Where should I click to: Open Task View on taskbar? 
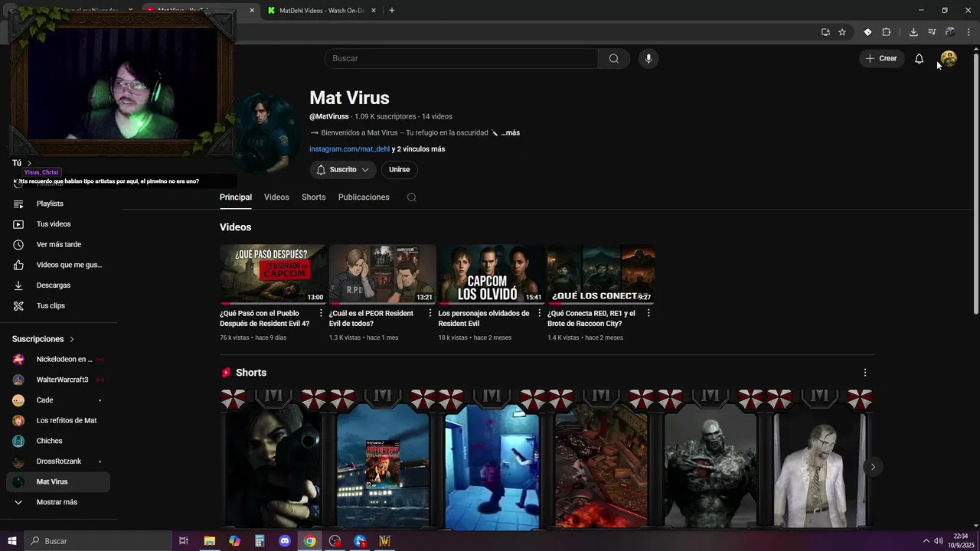point(184,541)
